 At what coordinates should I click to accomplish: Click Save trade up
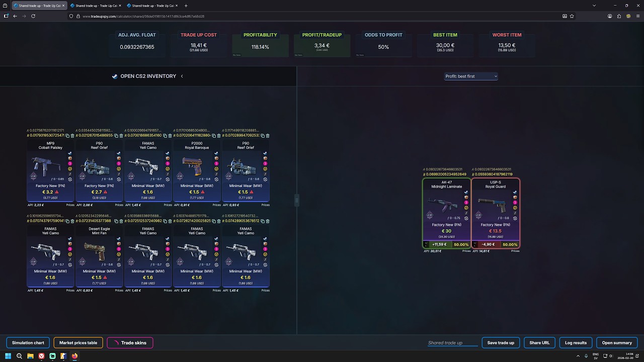coord(501,343)
